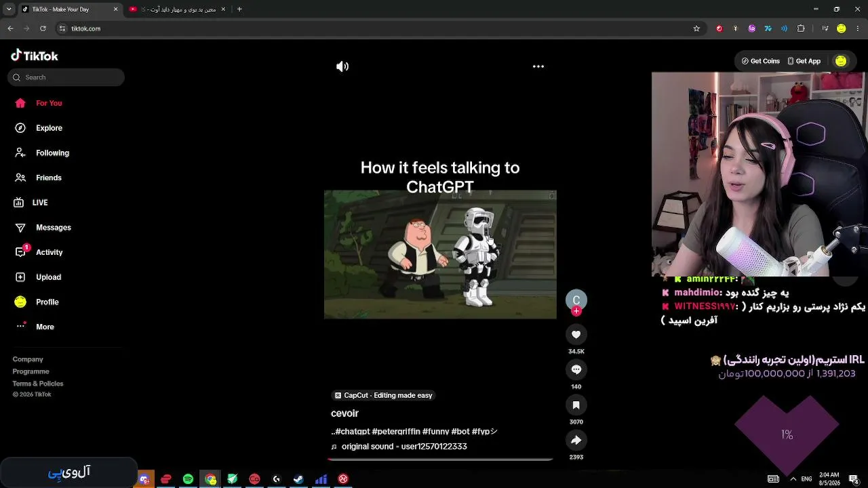This screenshot has height=488, width=868.
Task: Open Steam from the taskbar
Action: (298, 479)
